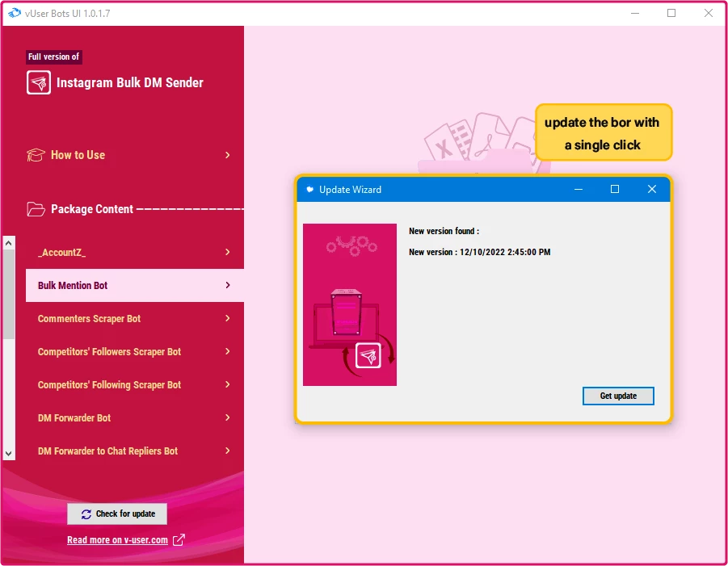Expand the Commenters Scraper Bot chevron

coord(228,318)
